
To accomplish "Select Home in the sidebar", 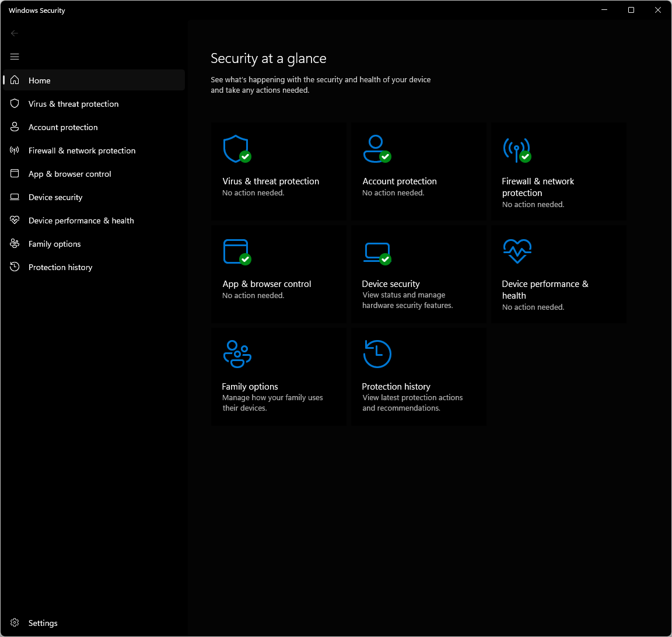I will click(40, 80).
